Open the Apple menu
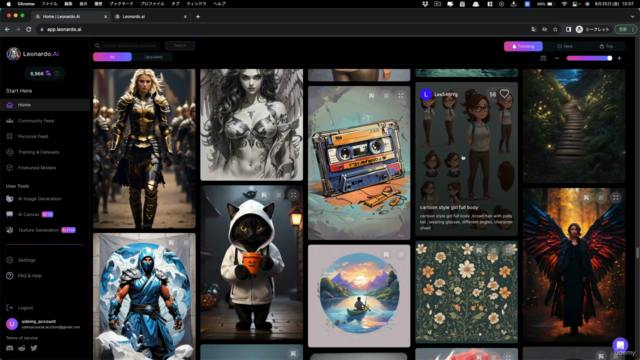640x360 pixels. (8, 4)
